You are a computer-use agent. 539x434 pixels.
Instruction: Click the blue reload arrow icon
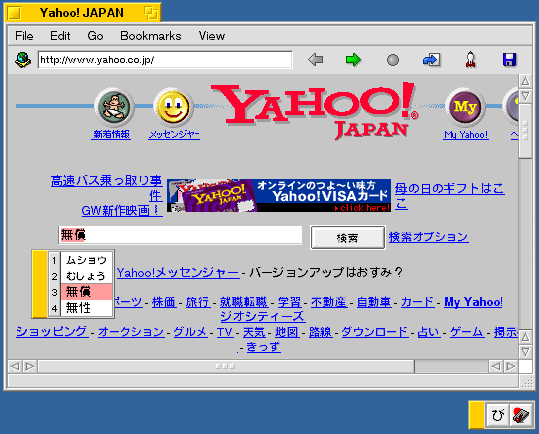pyautogui.click(x=431, y=60)
